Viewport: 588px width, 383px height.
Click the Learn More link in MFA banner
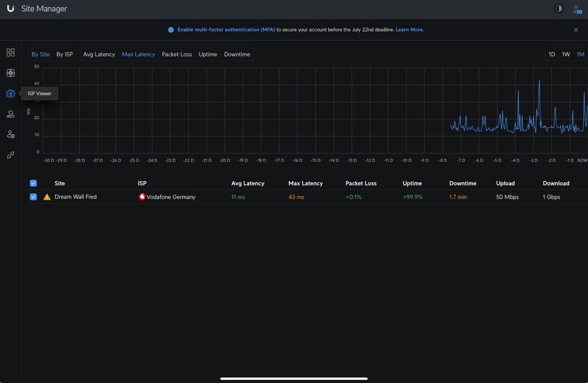tap(409, 29)
